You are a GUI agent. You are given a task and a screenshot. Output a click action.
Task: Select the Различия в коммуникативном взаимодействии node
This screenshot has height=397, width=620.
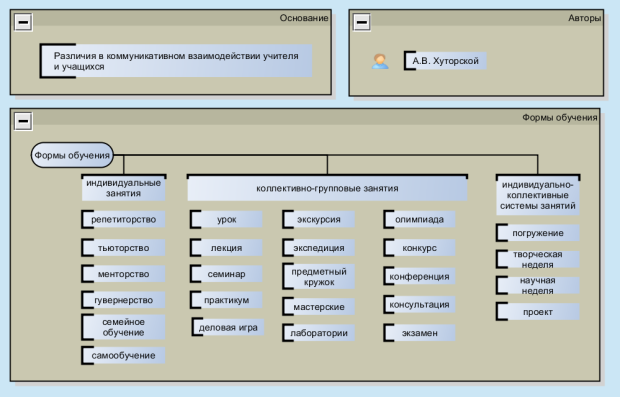176,61
